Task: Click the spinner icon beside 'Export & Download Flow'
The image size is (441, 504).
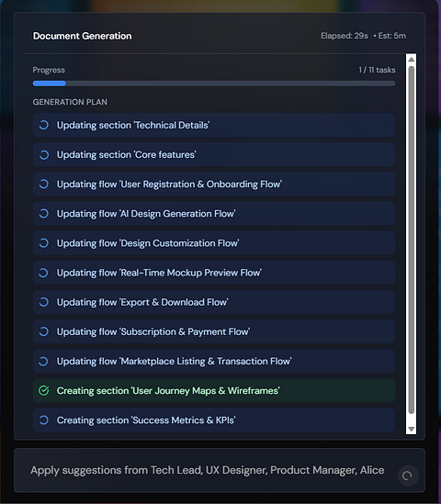Action: tap(44, 302)
